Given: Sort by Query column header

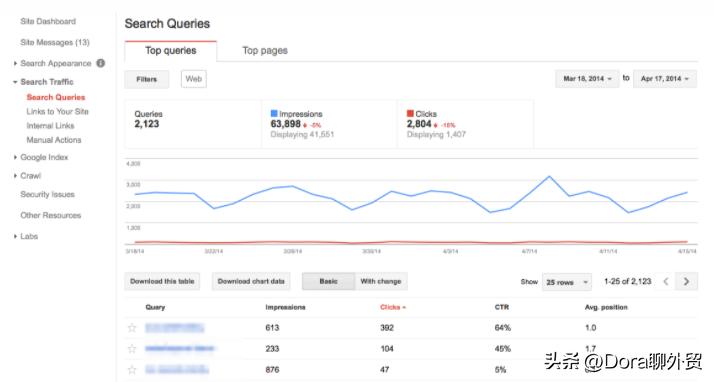Looking at the screenshot, I should [x=155, y=307].
